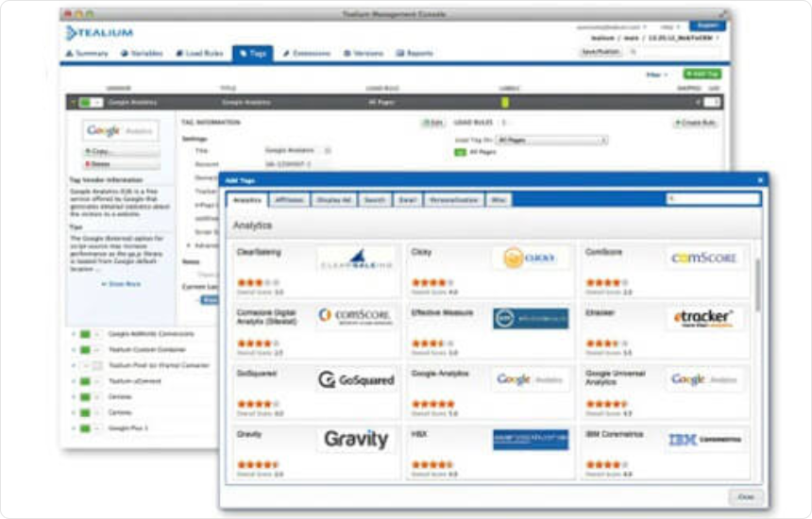Toggle the Google AdWords Conversions switch
Viewport: 812px width, 519px height.
point(92,334)
